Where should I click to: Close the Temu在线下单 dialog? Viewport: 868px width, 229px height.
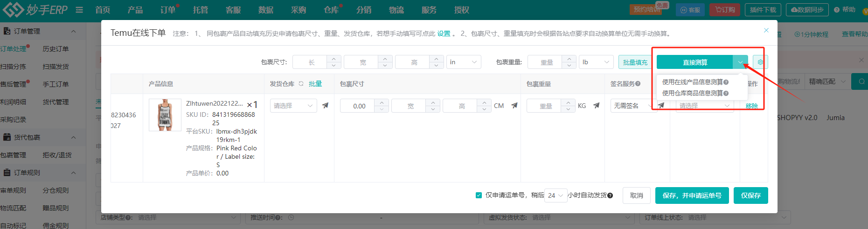coord(766,30)
